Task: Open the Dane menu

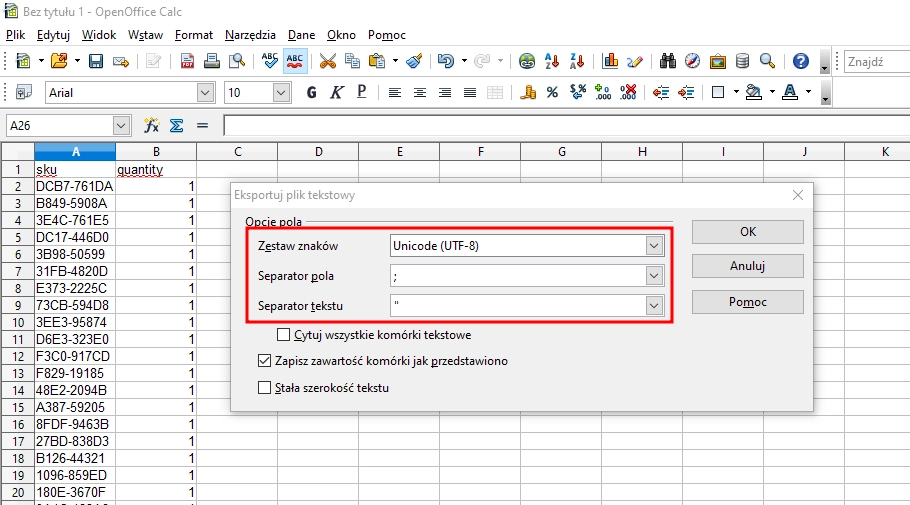Action: pyautogui.click(x=301, y=35)
